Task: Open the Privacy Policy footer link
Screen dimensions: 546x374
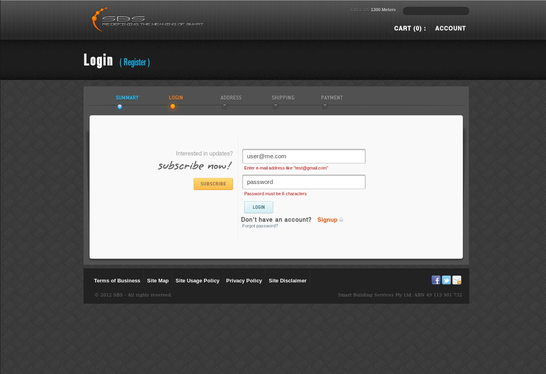Action: point(244,281)
